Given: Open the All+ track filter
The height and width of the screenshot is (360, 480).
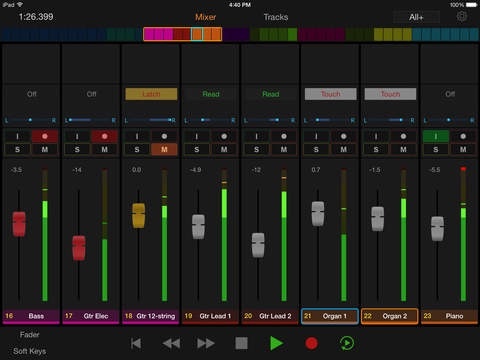Looking at the screenshot, I should tap(416, 17).
